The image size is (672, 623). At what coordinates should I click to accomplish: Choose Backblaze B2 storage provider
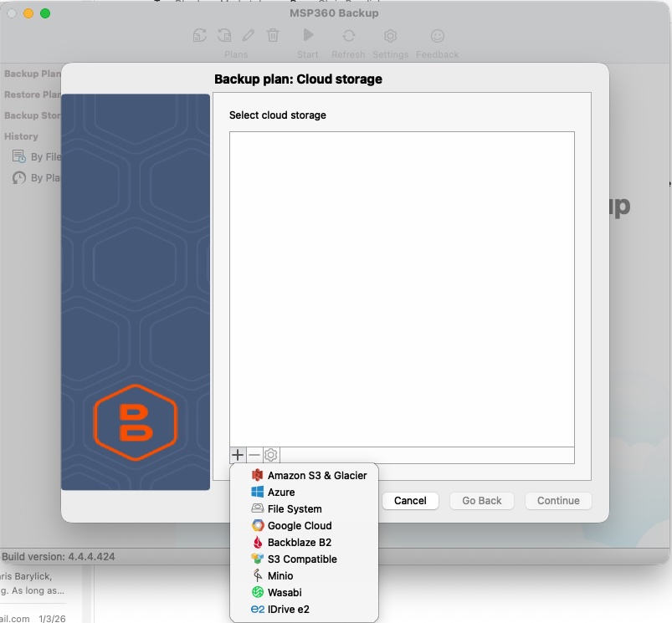coord(299,542)
